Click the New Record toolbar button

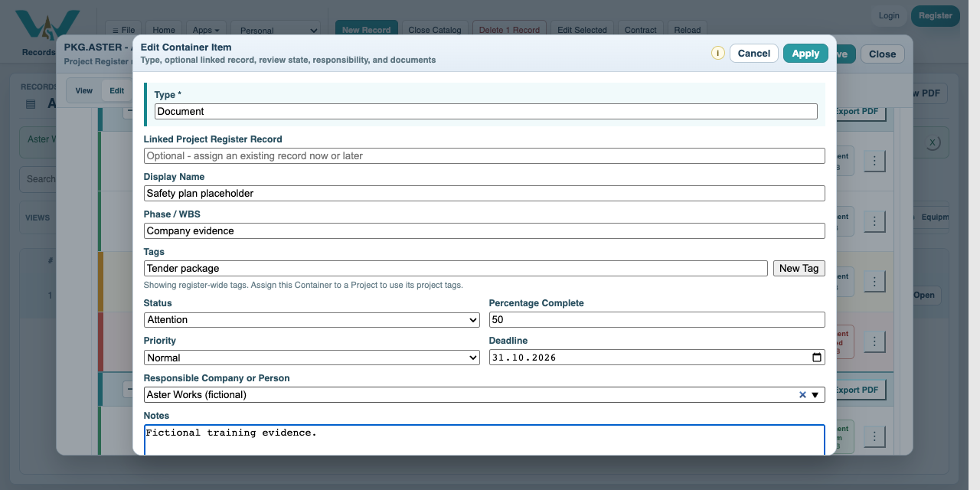tap(367, 31)
